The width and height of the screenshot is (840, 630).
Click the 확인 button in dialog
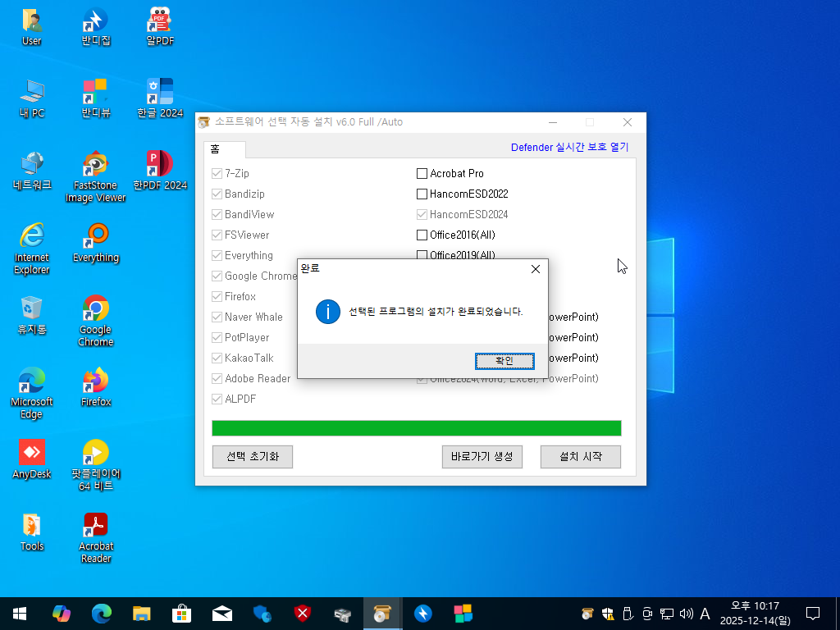pyautogui.click(x=504, y=361)
